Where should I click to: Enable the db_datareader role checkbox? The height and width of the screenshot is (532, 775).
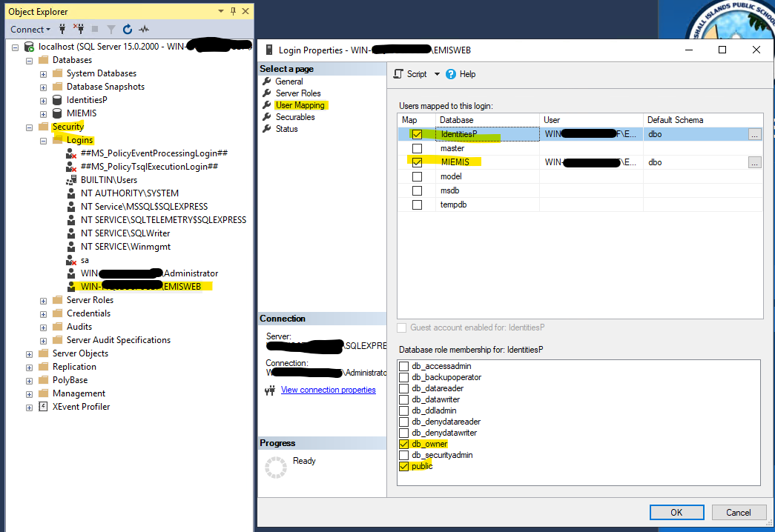tap(403, 388)
